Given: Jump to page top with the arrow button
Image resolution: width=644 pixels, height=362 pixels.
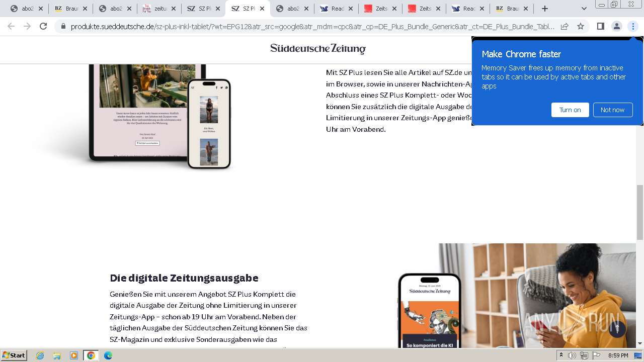Looking at the screenshot, I should [617, 328].
